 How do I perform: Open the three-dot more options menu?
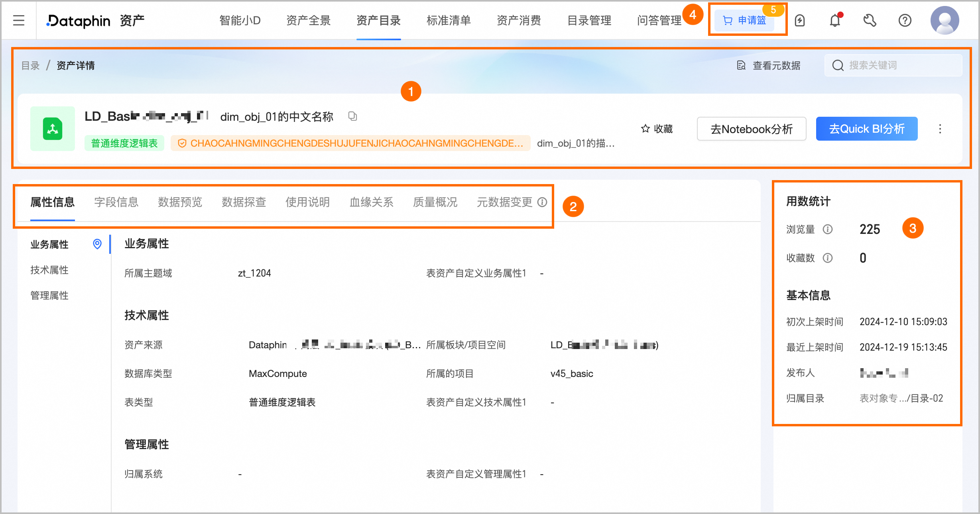940,129
